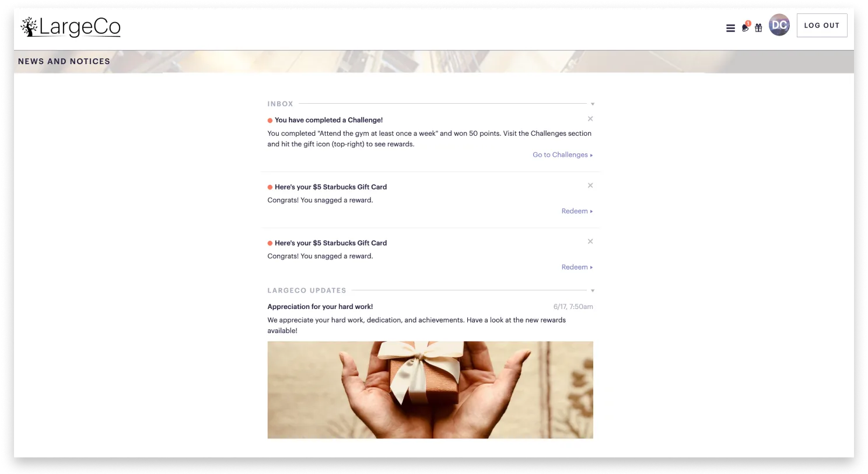Click the LargeCo logo

pyautogui.click(x=71, y=27)
